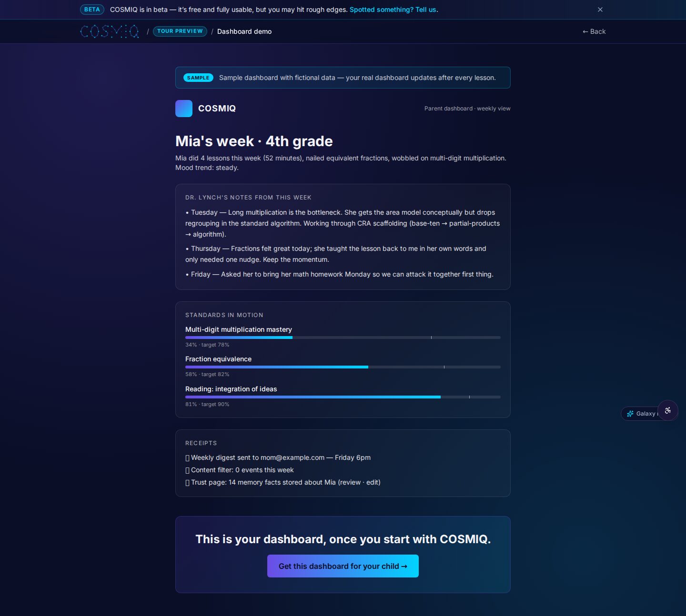Open the accessibility wheelchair icon button
The image size is (686, 616).
click(x=668, y=410)
